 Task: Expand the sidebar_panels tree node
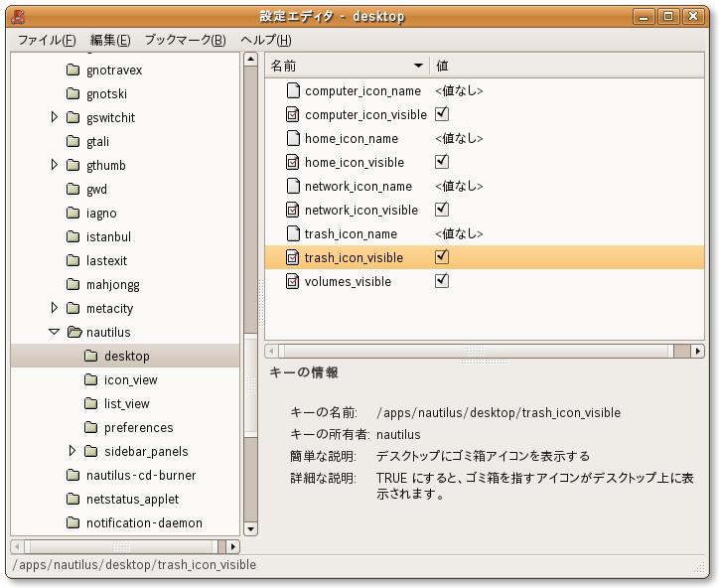point(72,451)
